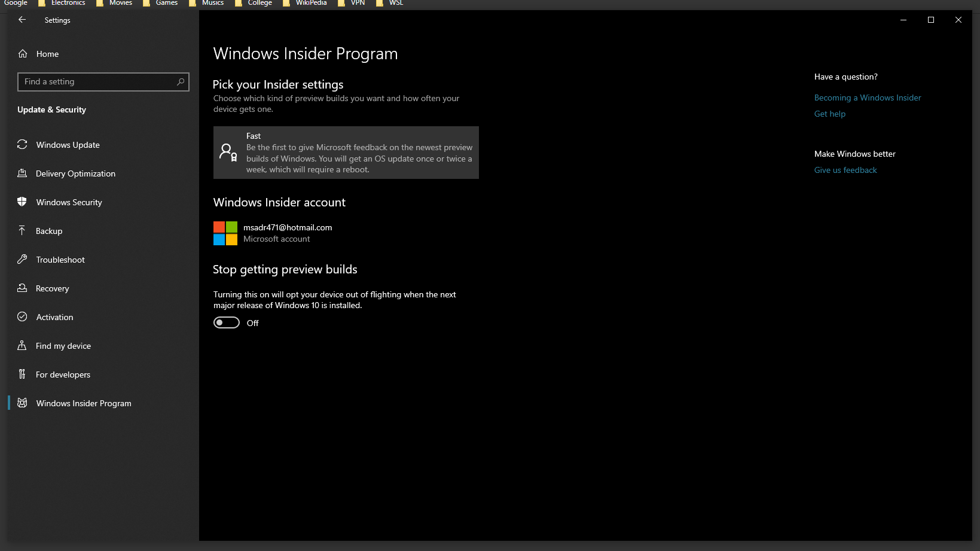Select Windows Insider Program in sidebar
The height and width of the screenshot is (551, 980).
(x=83, y=403)
